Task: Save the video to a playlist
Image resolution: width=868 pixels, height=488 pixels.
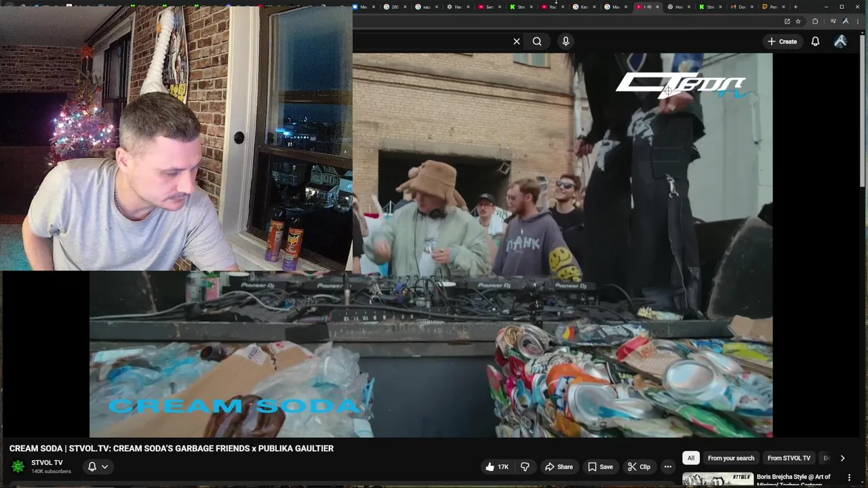Action: pos(600,466)
